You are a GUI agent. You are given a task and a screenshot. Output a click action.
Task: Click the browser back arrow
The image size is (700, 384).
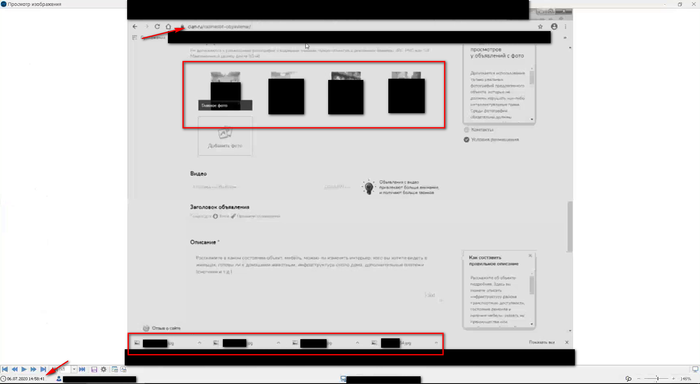point(135,27)
